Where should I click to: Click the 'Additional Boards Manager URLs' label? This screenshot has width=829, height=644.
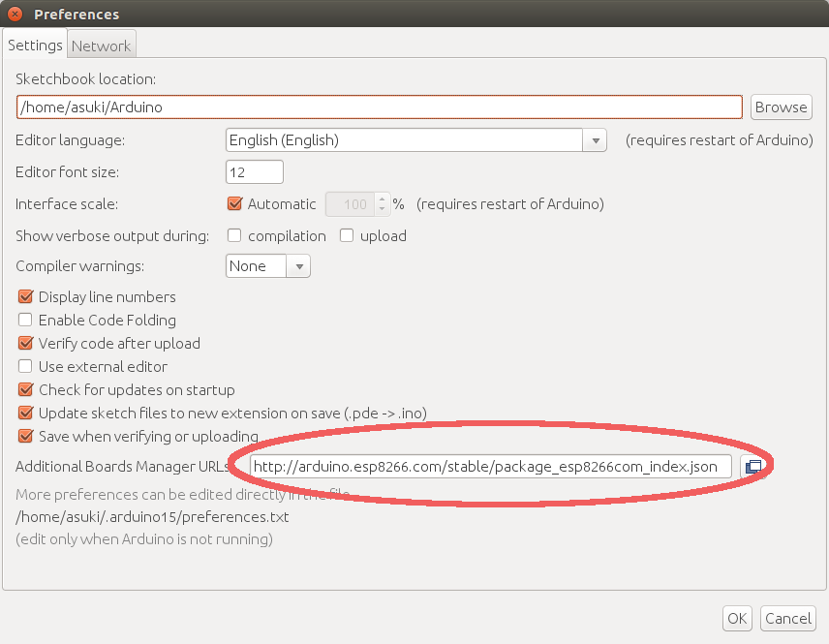(123, 467)
